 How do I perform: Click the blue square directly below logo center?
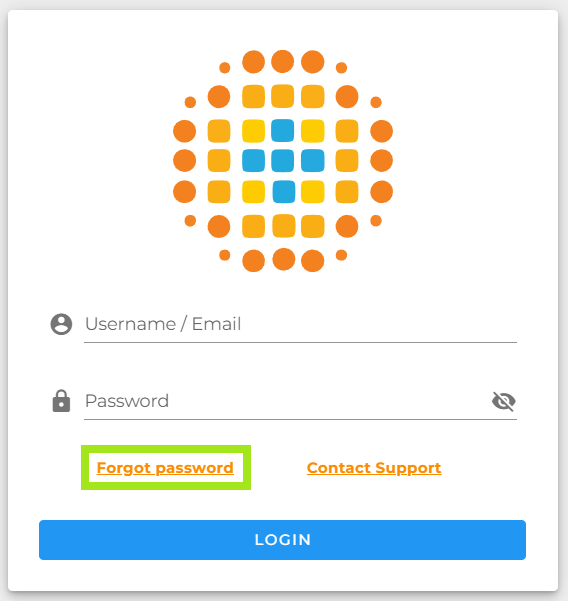[284, 191]
